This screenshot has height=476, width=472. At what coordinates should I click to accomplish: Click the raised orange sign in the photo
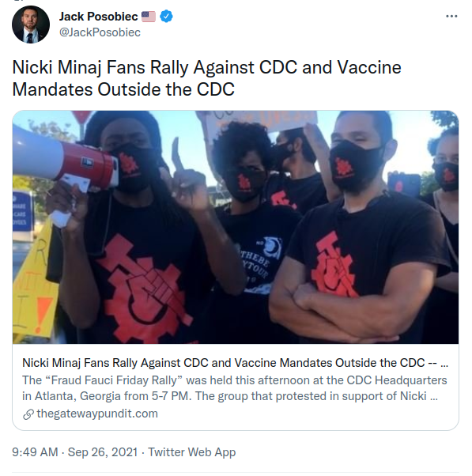pyautogui.click(x=259, y=120)
